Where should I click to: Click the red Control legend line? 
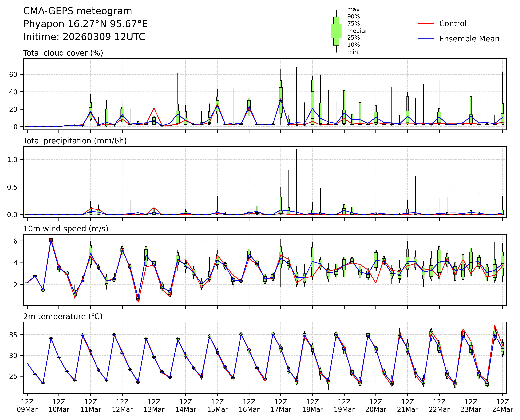(x=425, y=24)
